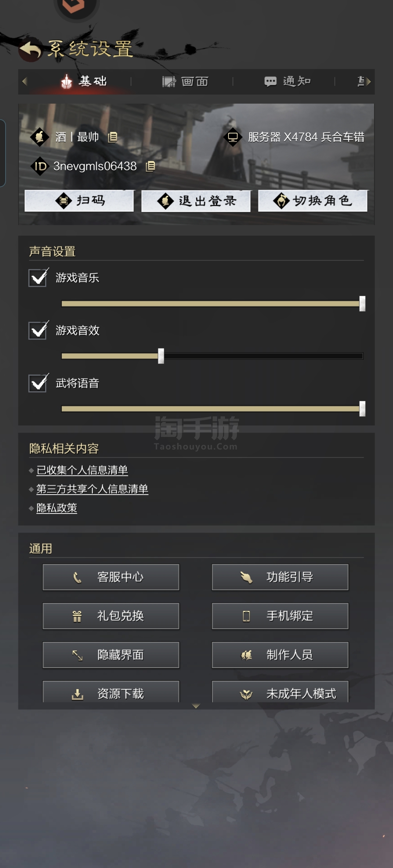Click the phone icon for 手机绑定
The height and width of the screenshot is (868, 393).
[x=246, y=616]
